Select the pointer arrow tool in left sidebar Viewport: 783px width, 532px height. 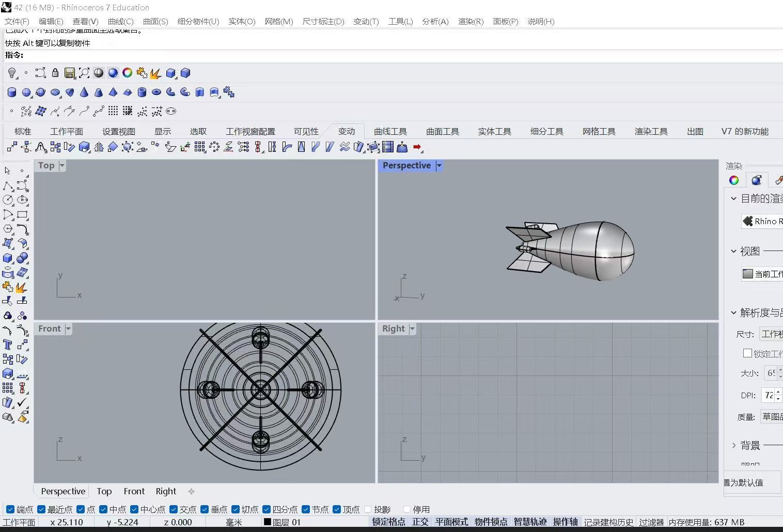(x=7, y=170)
